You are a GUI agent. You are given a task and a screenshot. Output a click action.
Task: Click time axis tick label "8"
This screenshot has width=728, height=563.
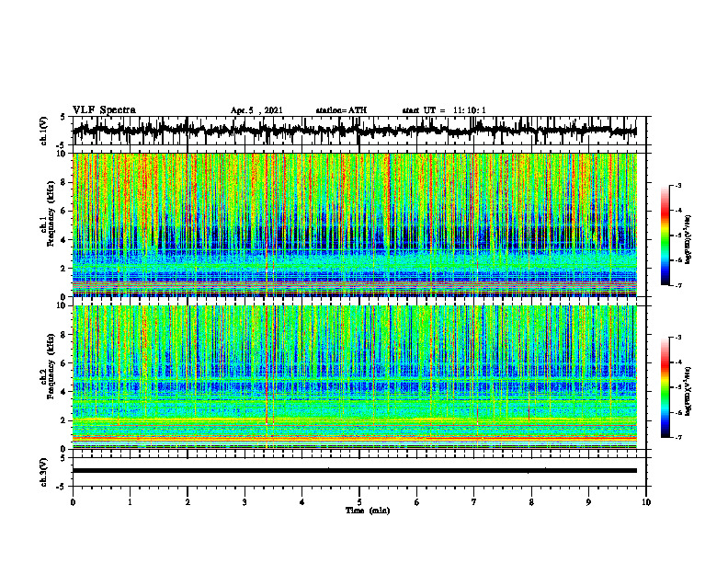531,502
